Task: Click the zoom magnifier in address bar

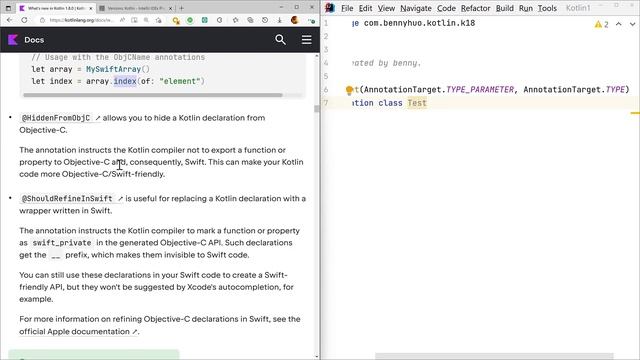Action: [x=146, y=20]
